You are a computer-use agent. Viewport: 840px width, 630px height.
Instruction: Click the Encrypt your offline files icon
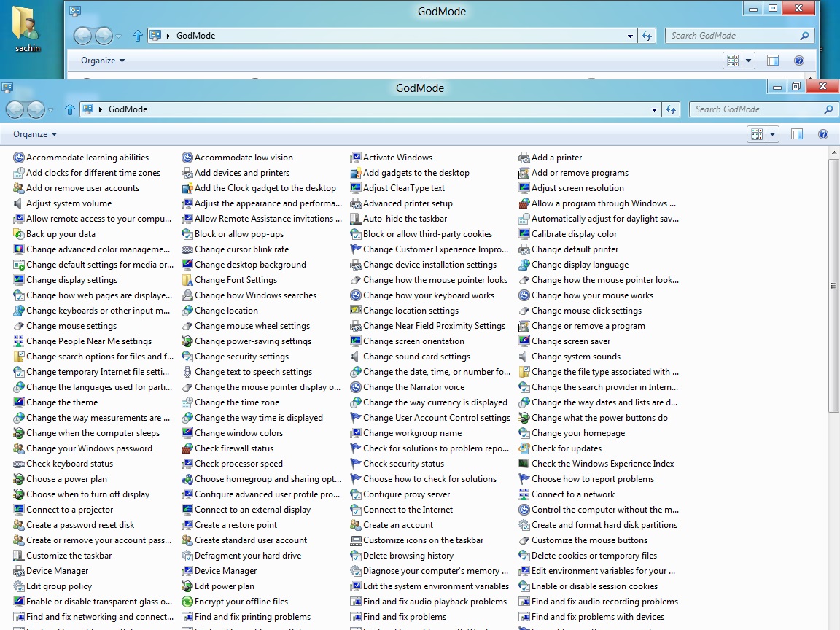tap(187, 602)
